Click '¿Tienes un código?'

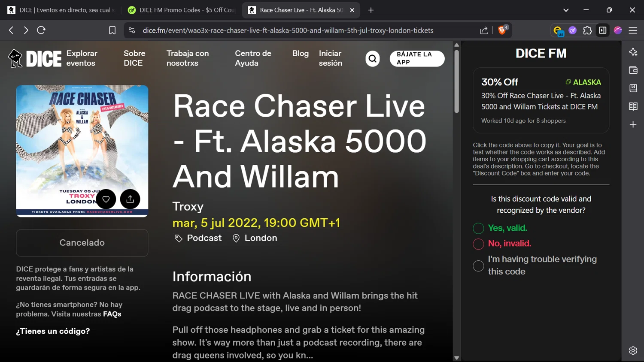[x=53, y=331]
